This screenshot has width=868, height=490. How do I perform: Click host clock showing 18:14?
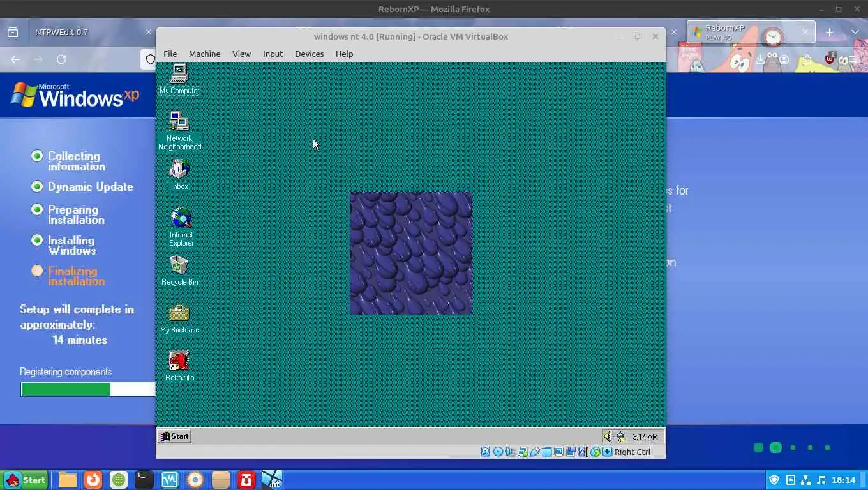click(843, 480)
